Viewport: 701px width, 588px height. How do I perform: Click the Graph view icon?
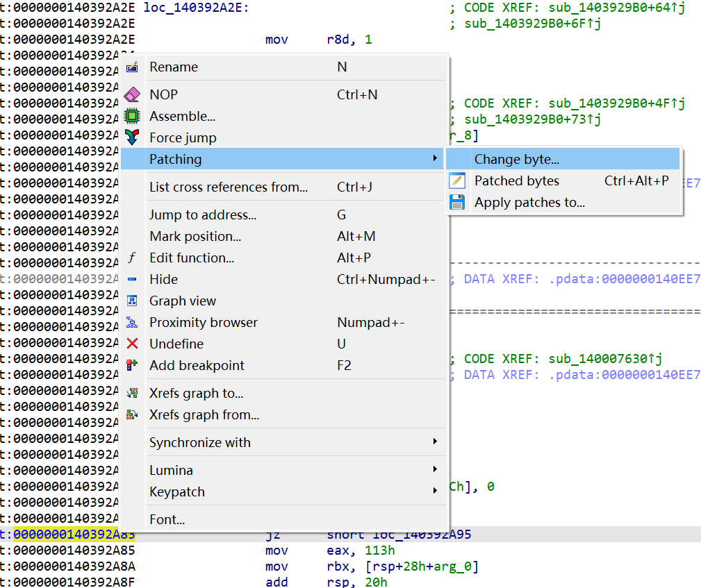click(131, 301)
